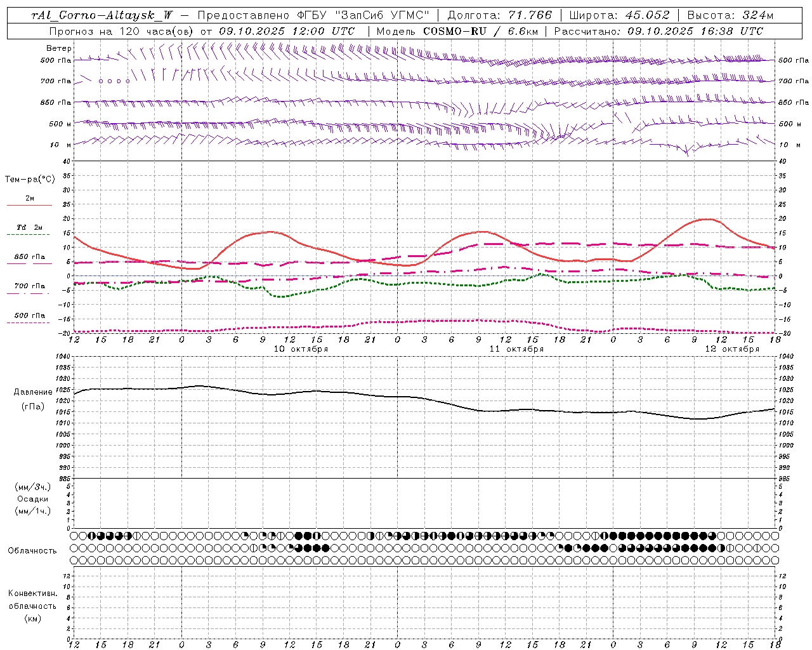The height and width of the screenshot is (650, 812).
Task: Click the solid red line sample under 2м
Action: [29, 205]
